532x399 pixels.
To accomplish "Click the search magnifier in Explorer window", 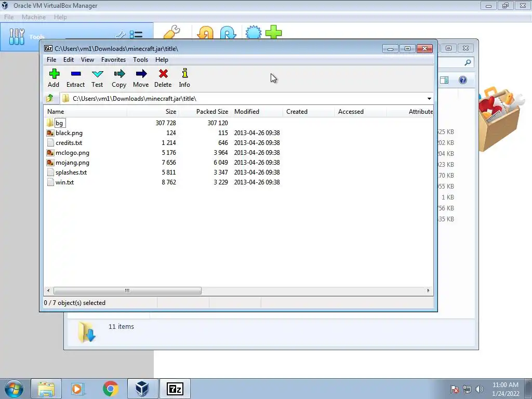I will coord(468,62).
